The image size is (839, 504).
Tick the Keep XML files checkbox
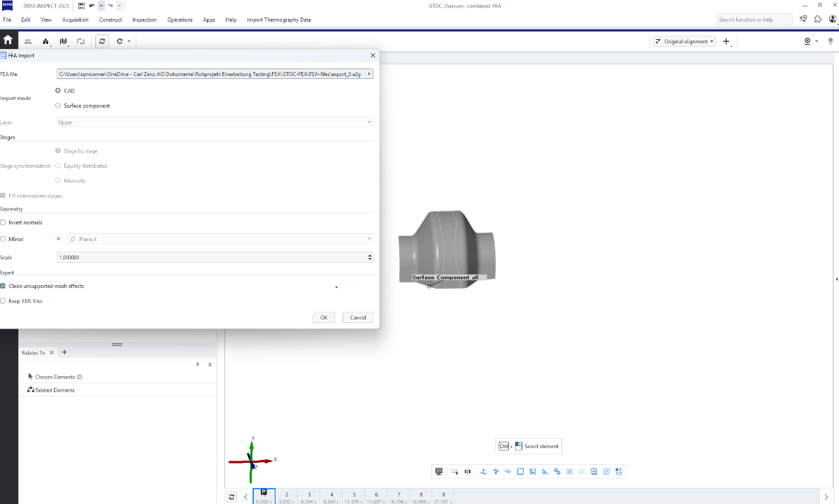[x=3, y=301]
